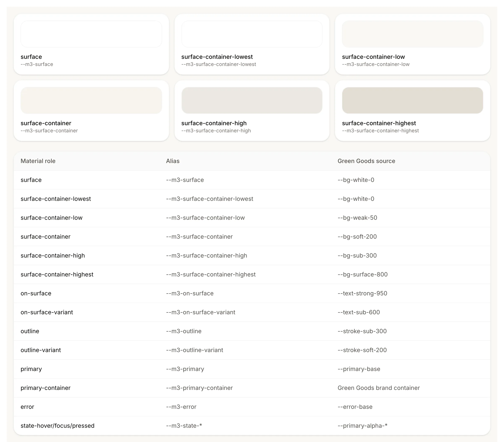Click the --m3-on-surface-variant alias cell
Image resolution: width=504 pixels, height=442 pixels.
[201, 312]
